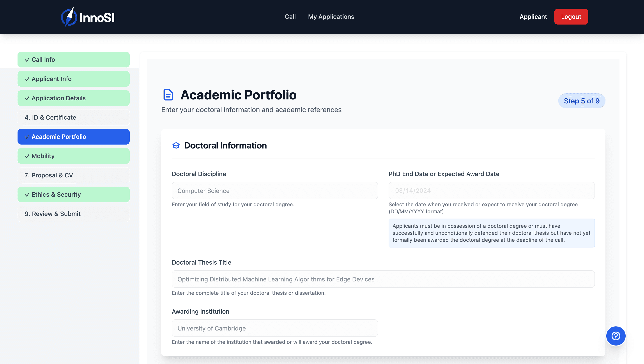
Task: Go to the Ethics & Security step
Action: 74,194
